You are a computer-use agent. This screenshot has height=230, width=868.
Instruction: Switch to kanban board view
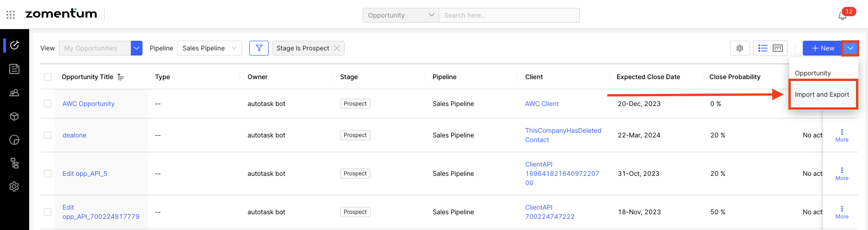(778, 48)
